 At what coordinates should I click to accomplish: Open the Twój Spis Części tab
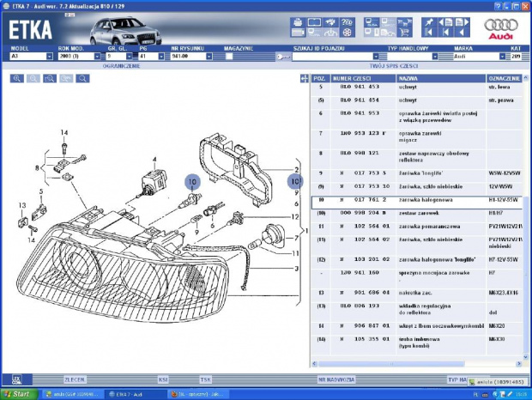tap(394, 66)
